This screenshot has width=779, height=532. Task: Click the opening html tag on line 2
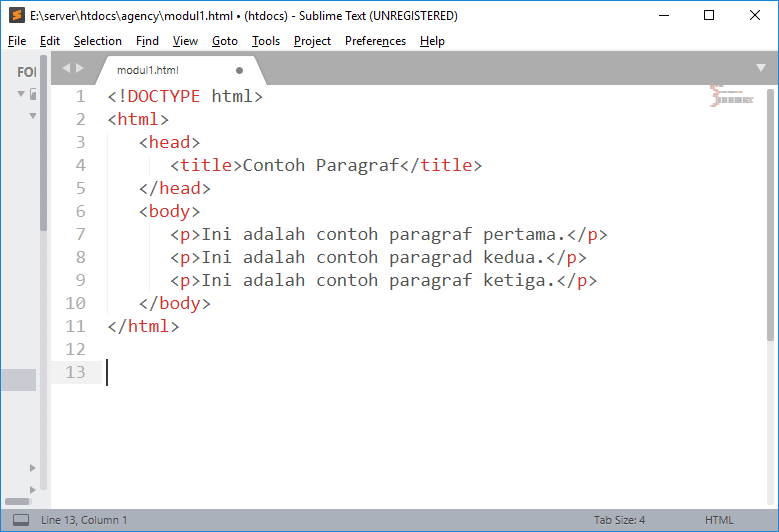138,119
